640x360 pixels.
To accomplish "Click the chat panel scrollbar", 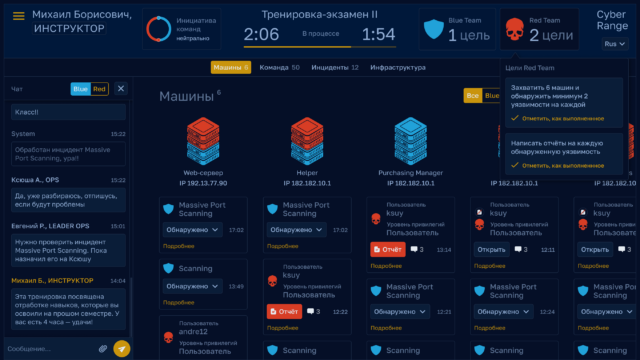I will [131, 306].
